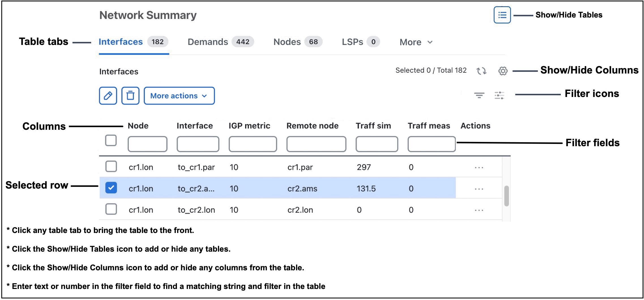Click the Traff meas column header
This screenshot has height=300, width=644.
tap(429, 126)
